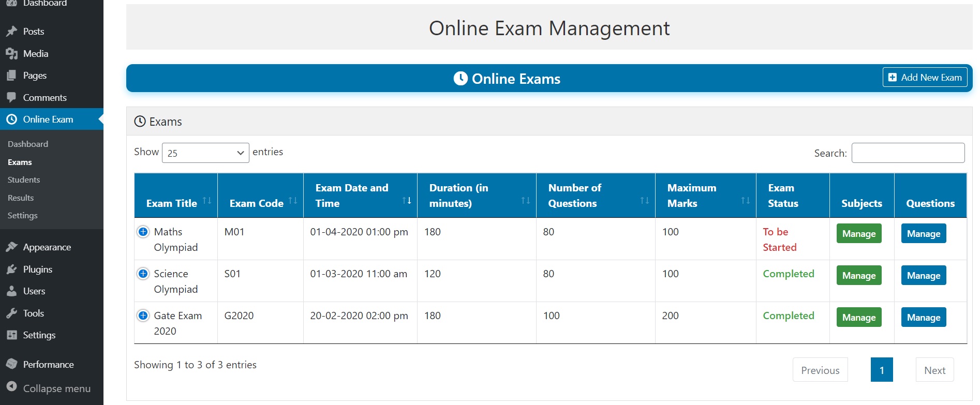Click Showing 1 to 3 of 3 entries text

click(195, 365)
